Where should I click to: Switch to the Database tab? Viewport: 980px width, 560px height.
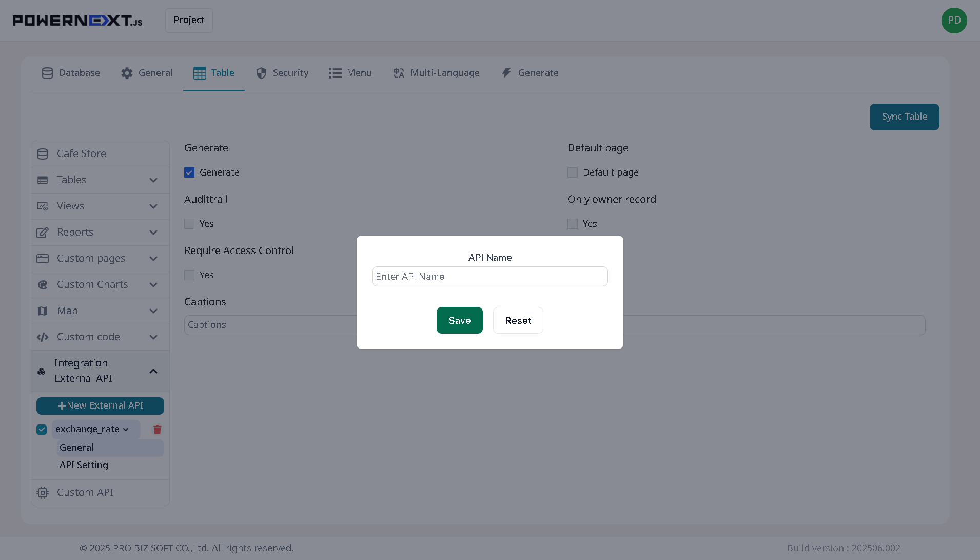click(71, 73)
